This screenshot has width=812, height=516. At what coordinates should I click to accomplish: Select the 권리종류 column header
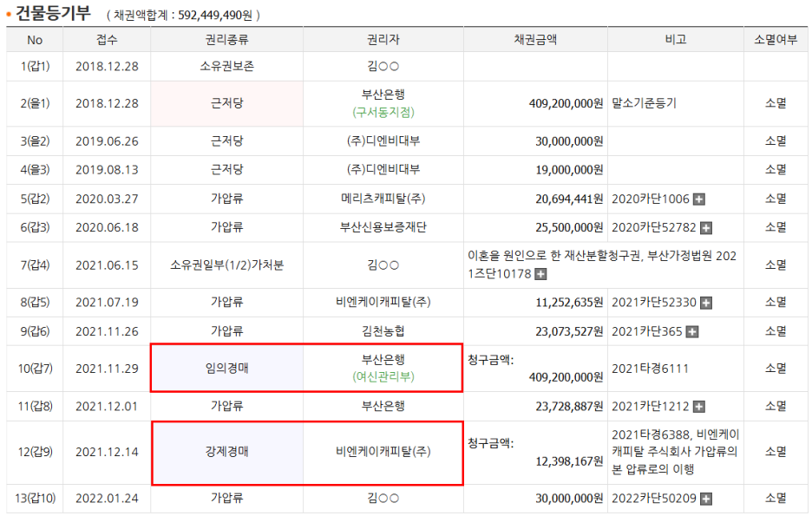pos(226,39)
